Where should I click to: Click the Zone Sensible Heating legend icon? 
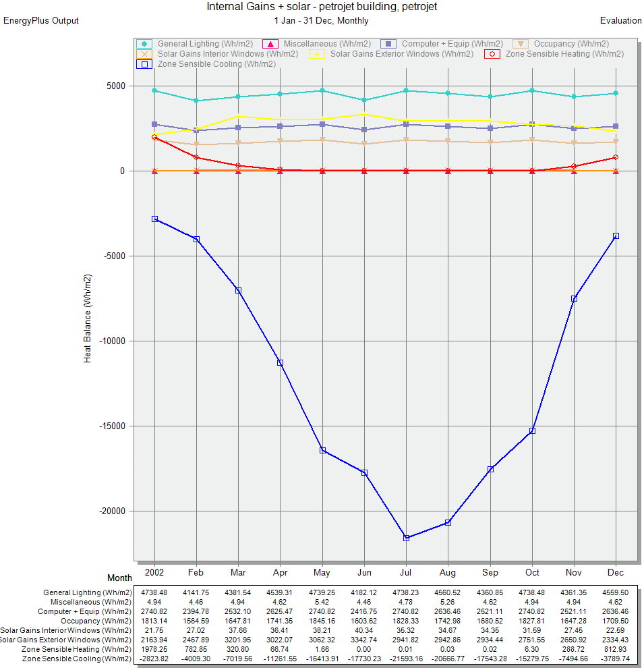point(492,54)
